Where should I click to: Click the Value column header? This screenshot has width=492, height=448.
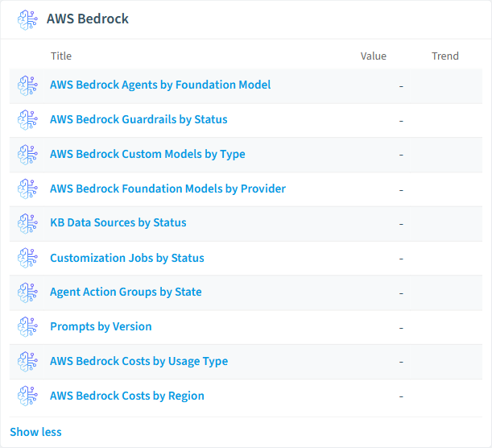tap(374, 56)
